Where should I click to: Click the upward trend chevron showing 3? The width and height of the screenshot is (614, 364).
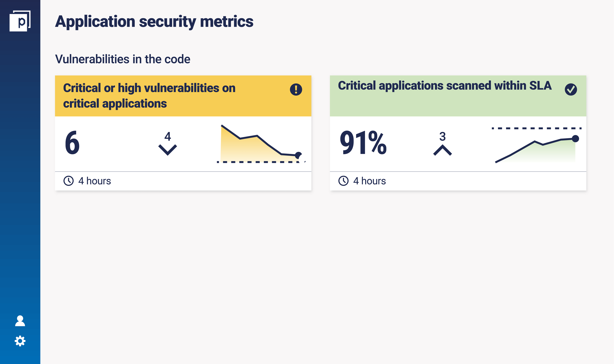click(x=442, y=150)
